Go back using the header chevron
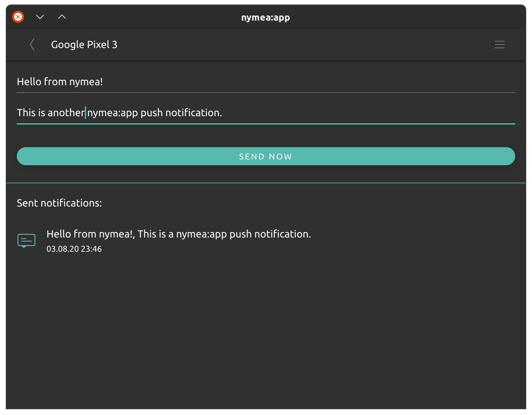This screenshot has width=532, height=415. click(32, 45)
